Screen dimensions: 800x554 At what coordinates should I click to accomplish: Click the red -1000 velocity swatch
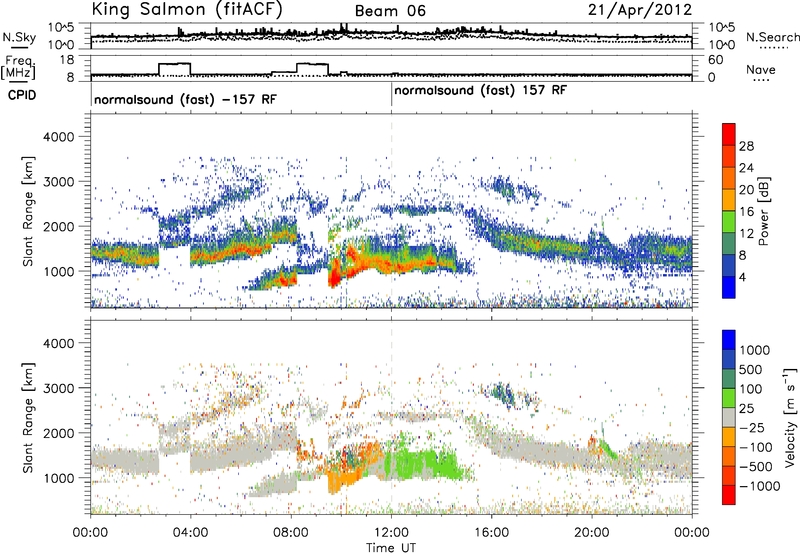click(729, 495)
